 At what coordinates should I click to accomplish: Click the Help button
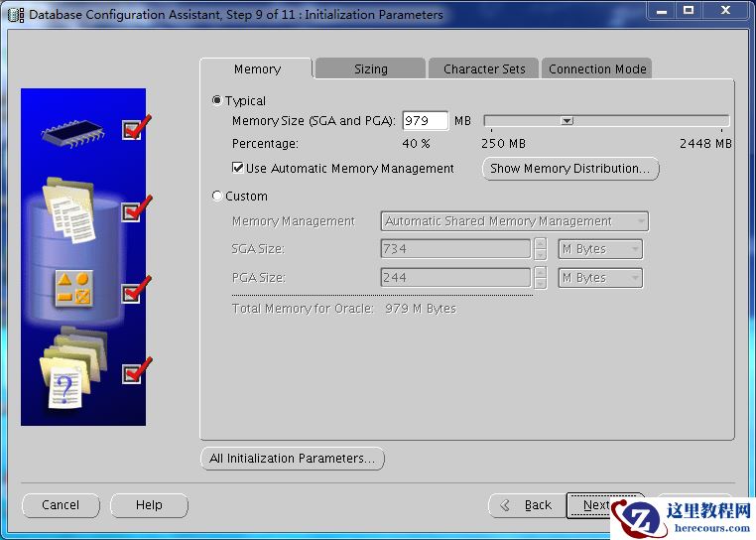[x=149, y=505]
